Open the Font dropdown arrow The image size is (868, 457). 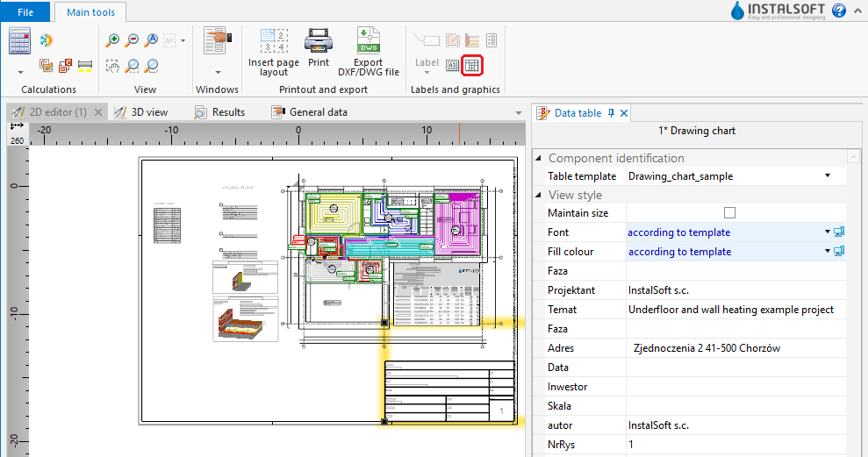pos(827,232)
